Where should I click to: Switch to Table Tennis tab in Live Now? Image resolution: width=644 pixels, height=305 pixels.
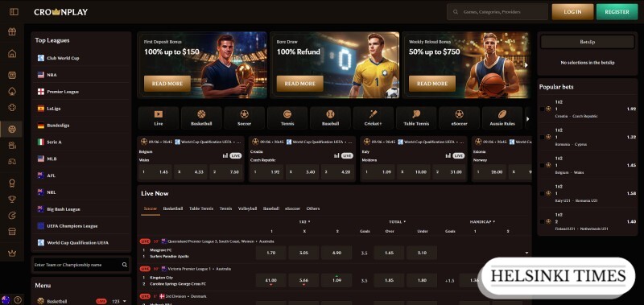tap(201, 208)
